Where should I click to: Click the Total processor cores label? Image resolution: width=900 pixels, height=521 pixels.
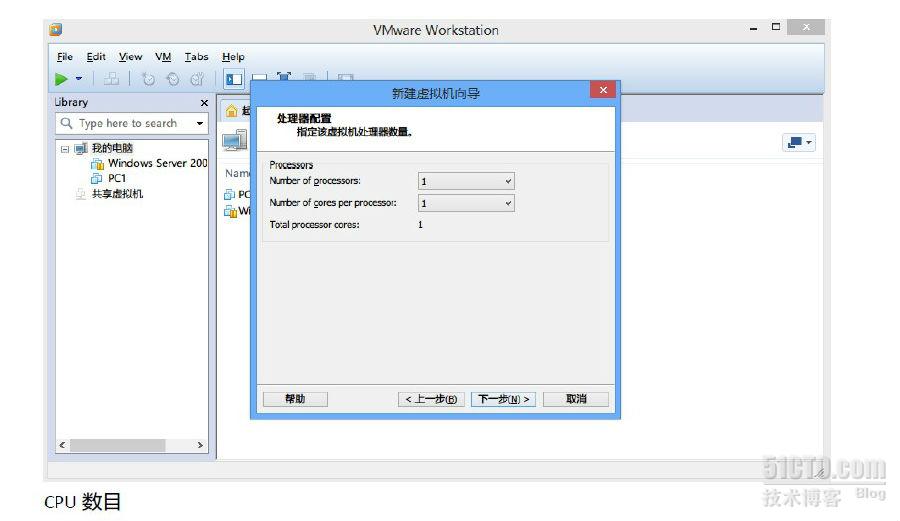315,225
